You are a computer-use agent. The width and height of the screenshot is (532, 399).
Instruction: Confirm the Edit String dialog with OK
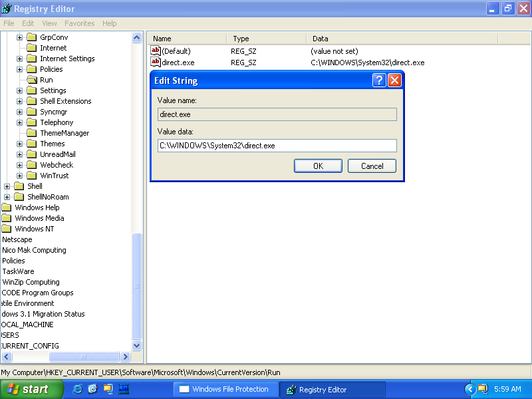coord(318,166)
